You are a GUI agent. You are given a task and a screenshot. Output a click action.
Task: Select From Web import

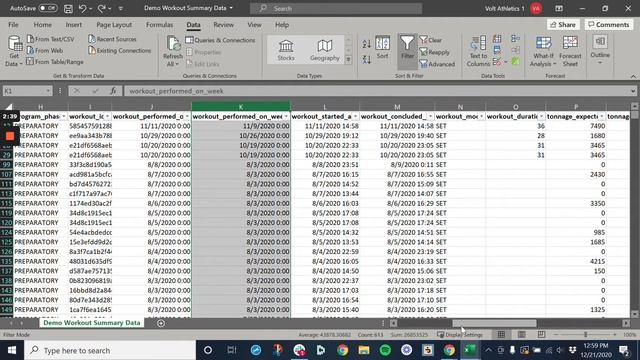[x=44, y=51]
